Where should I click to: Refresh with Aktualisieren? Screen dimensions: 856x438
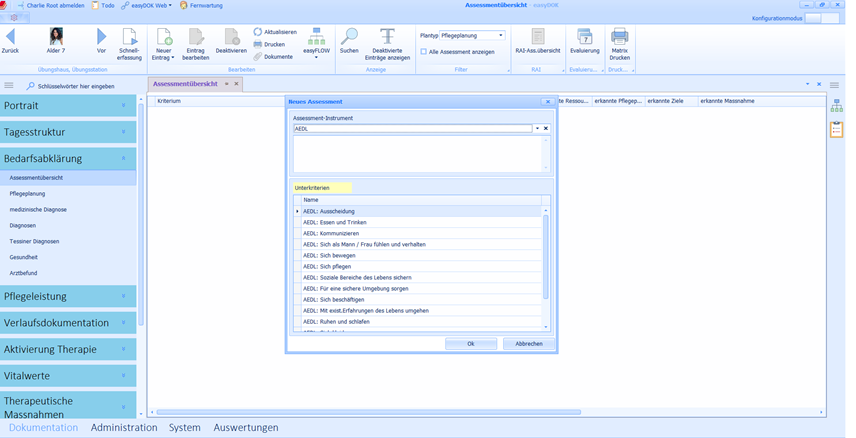(x=275, y=32)
